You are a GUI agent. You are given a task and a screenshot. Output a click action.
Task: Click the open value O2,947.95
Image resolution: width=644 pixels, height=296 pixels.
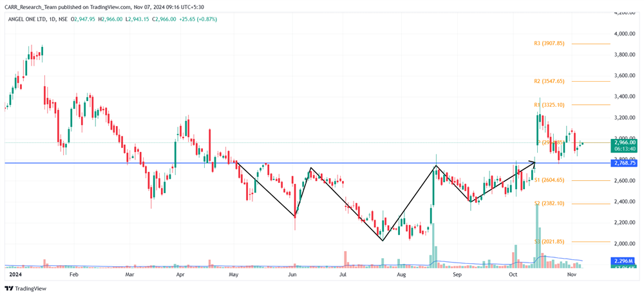[83, 19]
